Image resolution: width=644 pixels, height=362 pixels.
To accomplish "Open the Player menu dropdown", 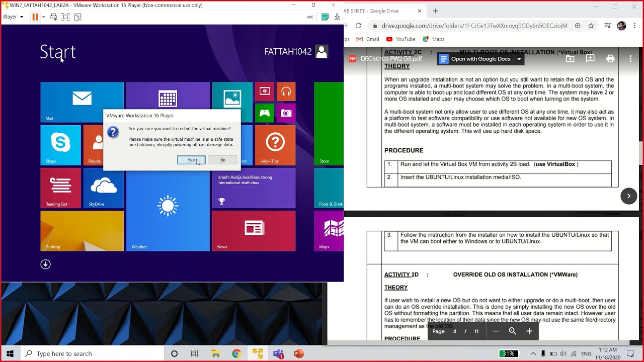I will tap(13, 17).
